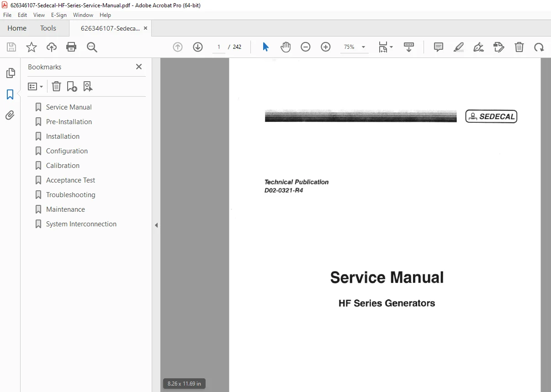The width and height of the screenshot is (551, 392).
Task: Click the D02-0321-R4 publication number
Action: [284, 190]
